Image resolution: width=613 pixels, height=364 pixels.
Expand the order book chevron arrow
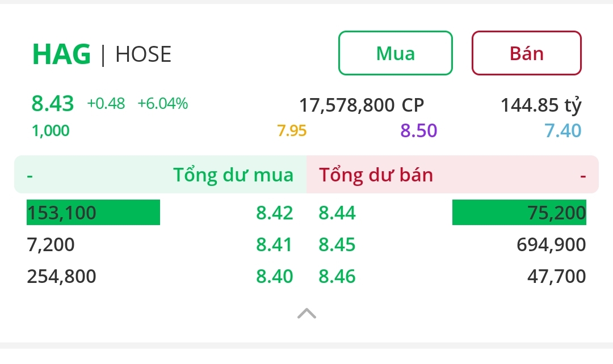click(306, 313)
